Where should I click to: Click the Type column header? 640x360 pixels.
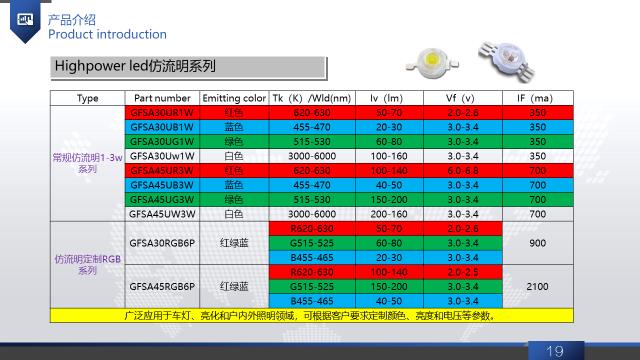pyautogui.click(x=87, y=98)
